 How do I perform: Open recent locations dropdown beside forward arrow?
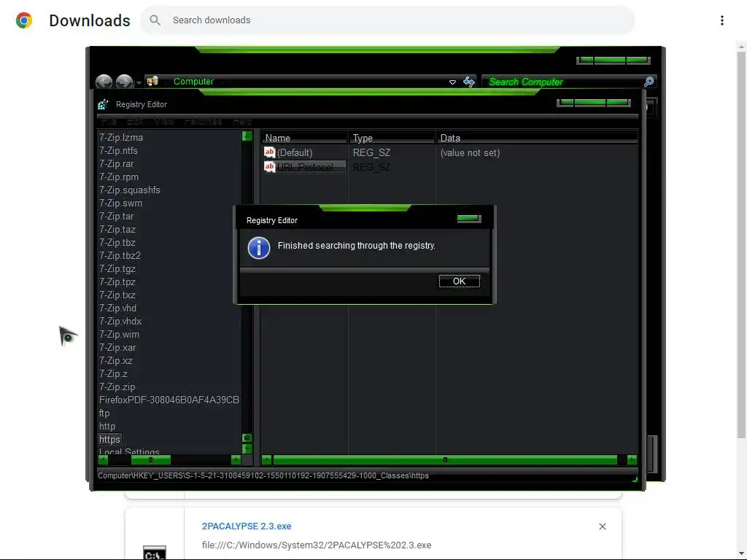coord(139,82)
